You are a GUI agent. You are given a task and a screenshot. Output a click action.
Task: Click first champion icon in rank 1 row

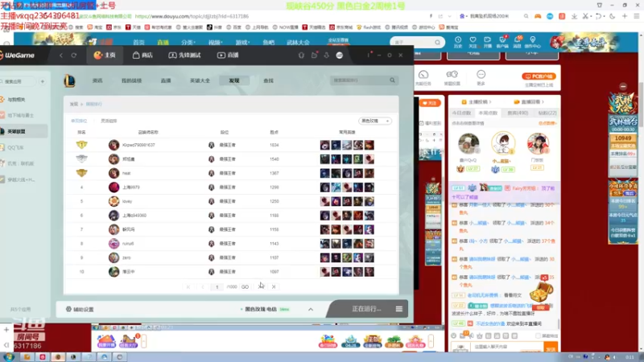click(325, 145)
